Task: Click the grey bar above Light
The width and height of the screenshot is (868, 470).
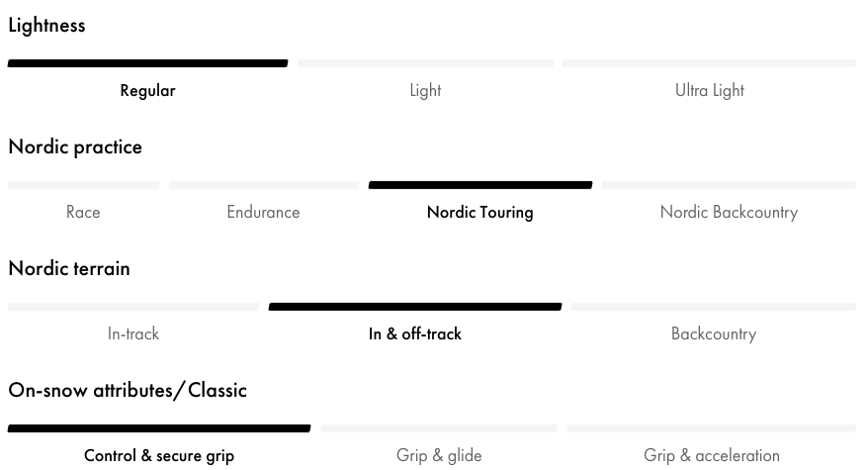Action: (x=425, y=63)
